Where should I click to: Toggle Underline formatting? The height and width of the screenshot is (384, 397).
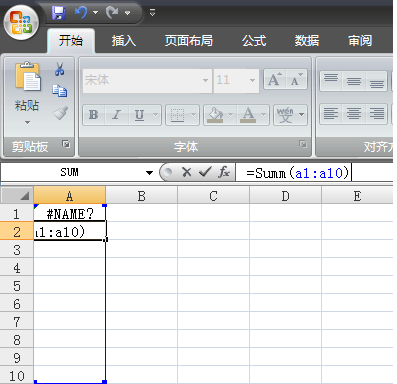tap(139, 115)
